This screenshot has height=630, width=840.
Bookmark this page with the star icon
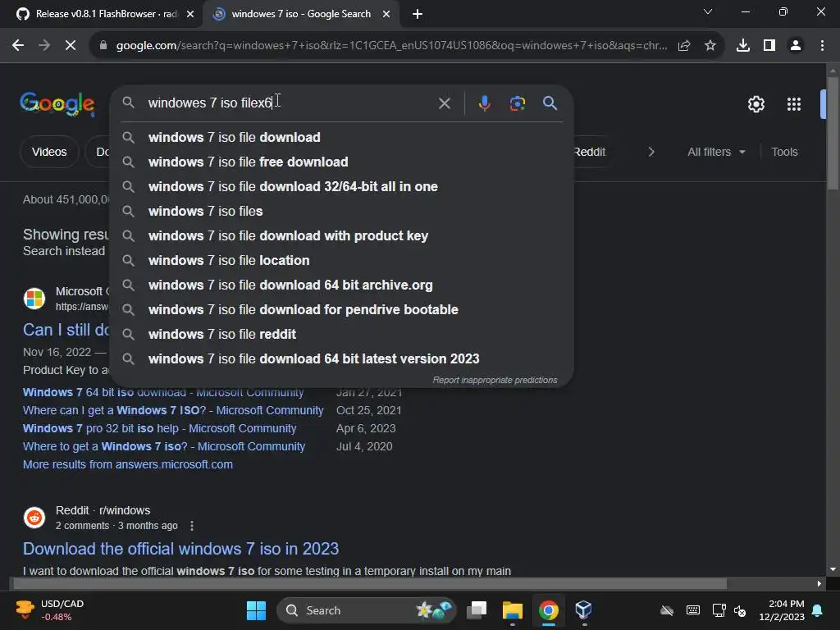coord(710,46)
